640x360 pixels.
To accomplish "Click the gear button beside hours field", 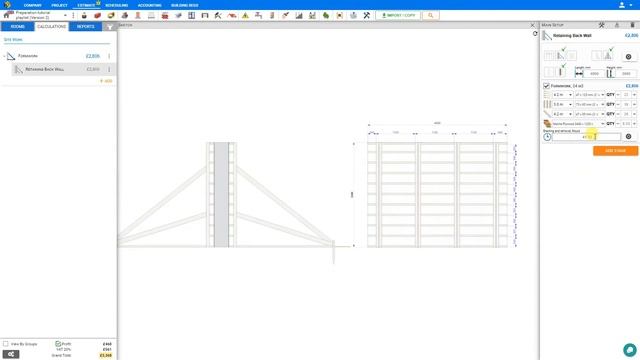I will point(629,137).
